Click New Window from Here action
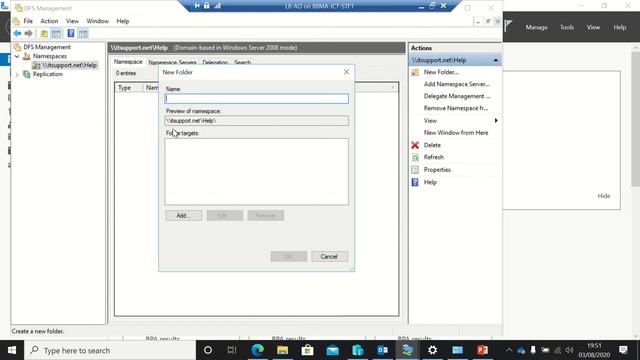 click(456, 133)
